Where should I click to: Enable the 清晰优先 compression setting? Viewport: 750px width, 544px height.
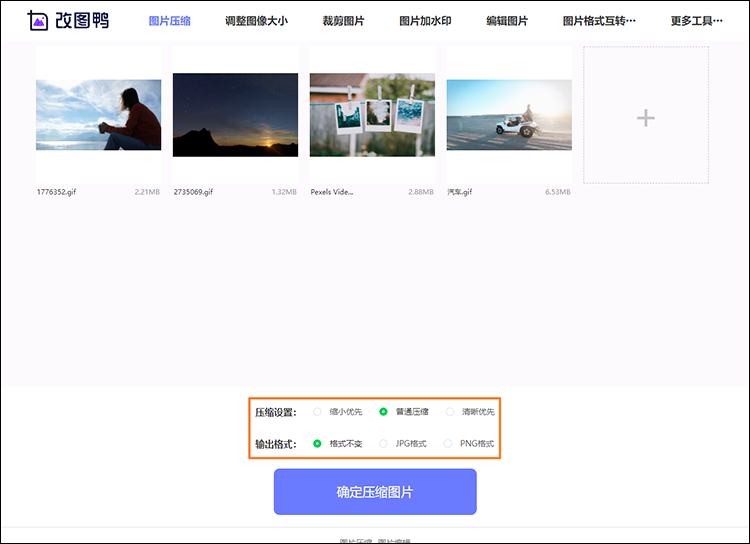450,412
